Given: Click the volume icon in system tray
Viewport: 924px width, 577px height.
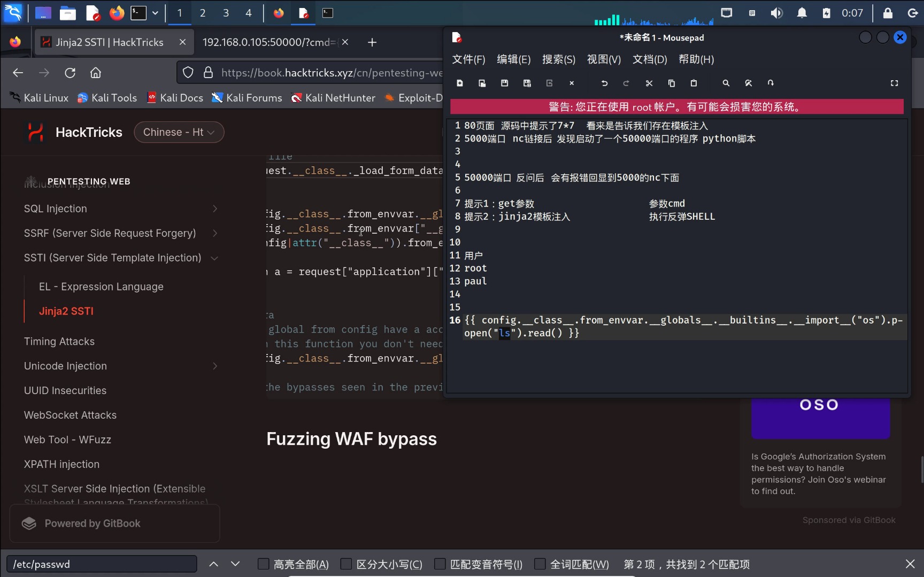Looking at the screenshot, I should [776, 13].
